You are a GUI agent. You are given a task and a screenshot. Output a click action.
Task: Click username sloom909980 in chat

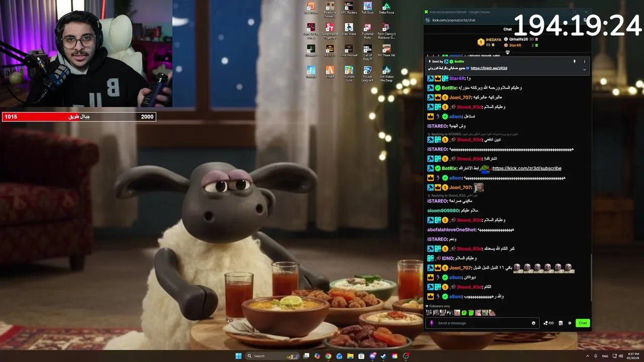(x=443, y=211)
